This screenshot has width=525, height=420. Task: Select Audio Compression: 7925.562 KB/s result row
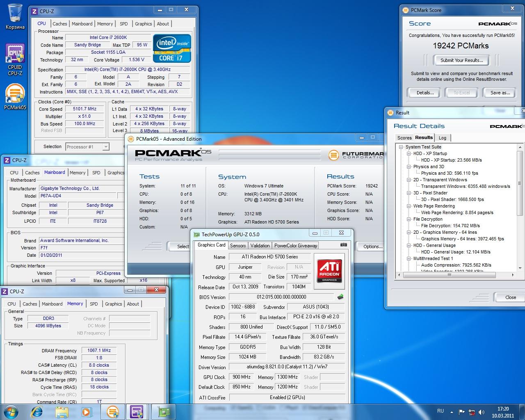tap(456, 265)
